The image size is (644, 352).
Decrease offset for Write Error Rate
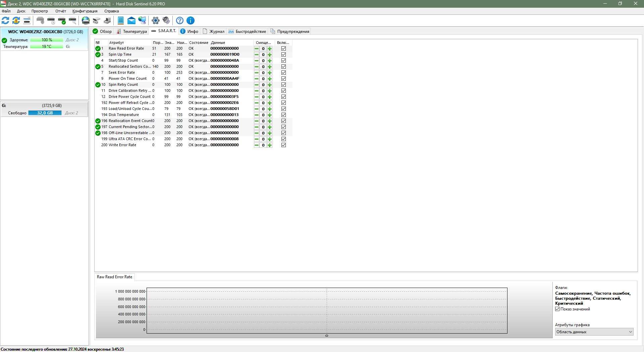pos(257,145)
